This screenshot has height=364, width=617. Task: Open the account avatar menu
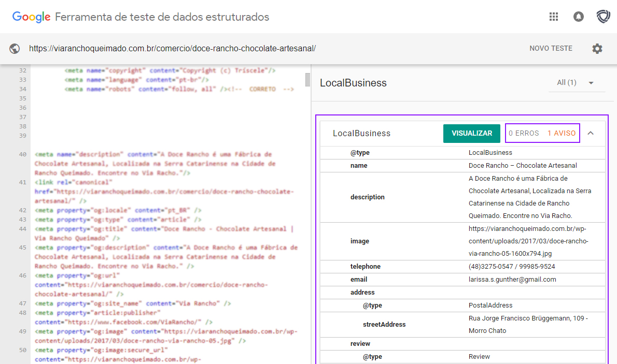[x=603, y=17]
